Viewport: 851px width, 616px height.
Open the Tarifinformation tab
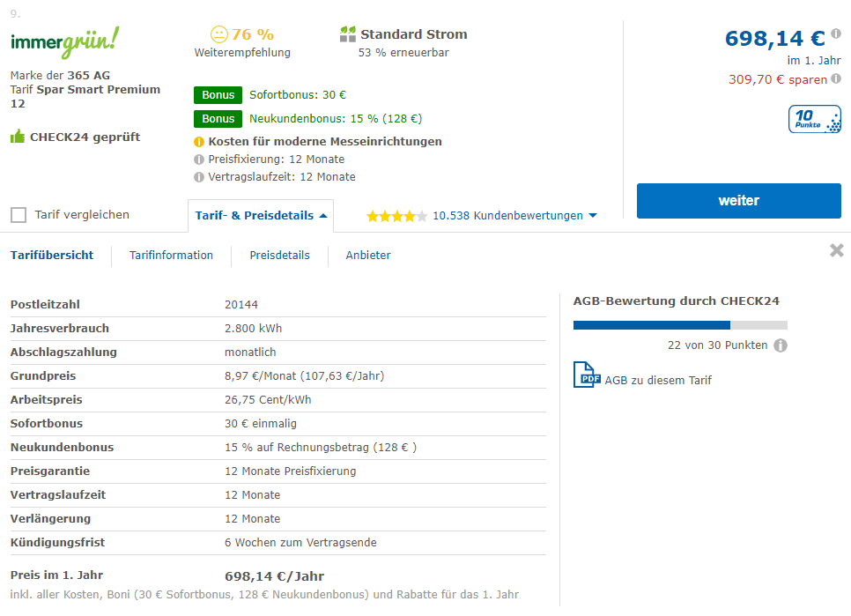coord(171,255)
